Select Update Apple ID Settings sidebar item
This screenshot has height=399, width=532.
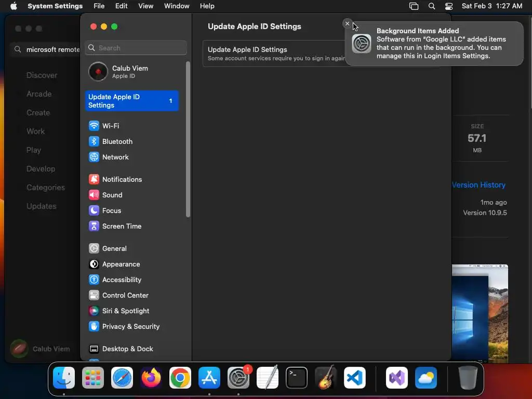coord(131,101)
